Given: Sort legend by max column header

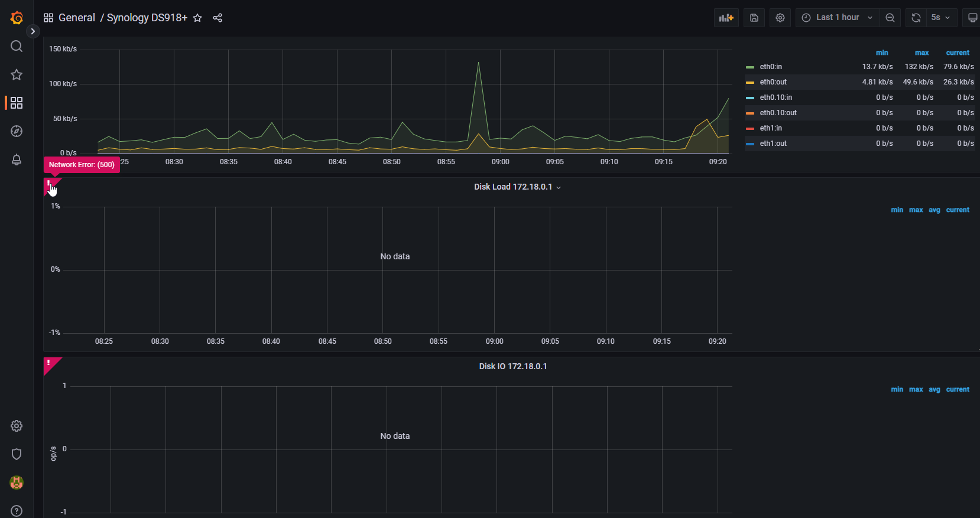Looking at the screenshot, I should [x=921, y=53].
